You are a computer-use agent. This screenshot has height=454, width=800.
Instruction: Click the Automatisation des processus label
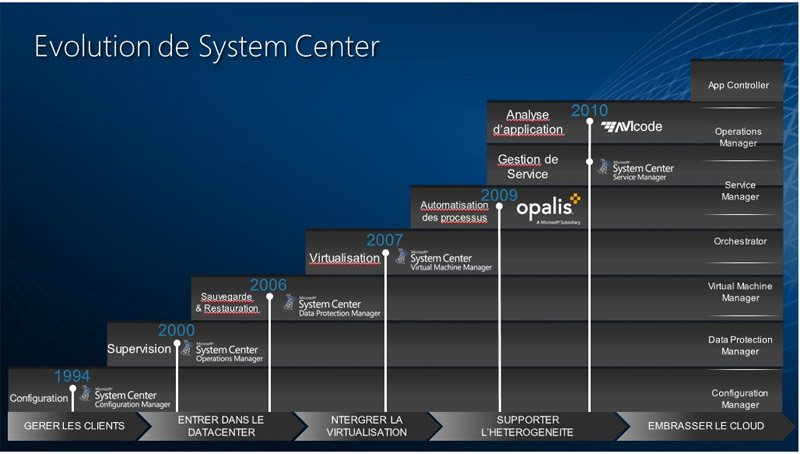point(455,211)
